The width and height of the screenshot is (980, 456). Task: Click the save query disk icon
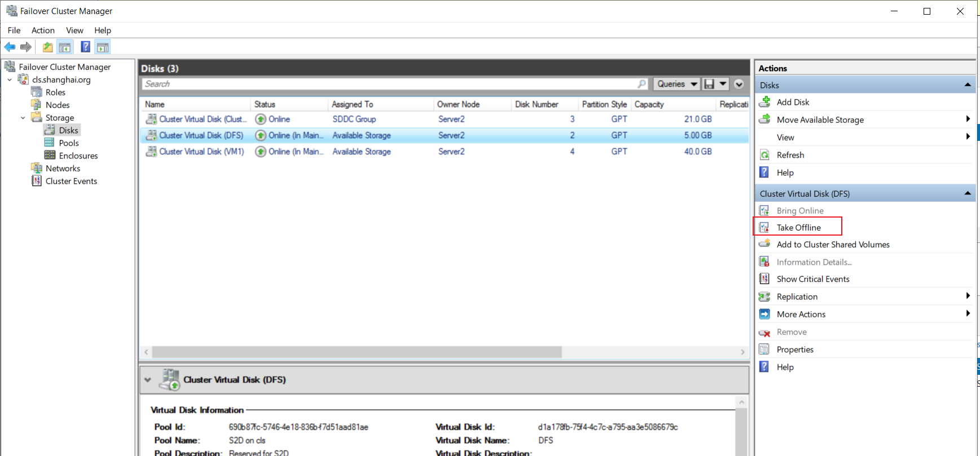710,84
